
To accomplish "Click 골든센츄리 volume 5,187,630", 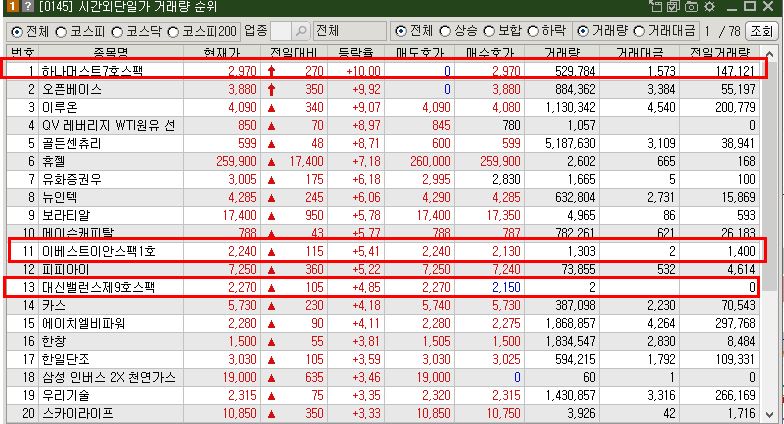I will click(x=570, y=143).
